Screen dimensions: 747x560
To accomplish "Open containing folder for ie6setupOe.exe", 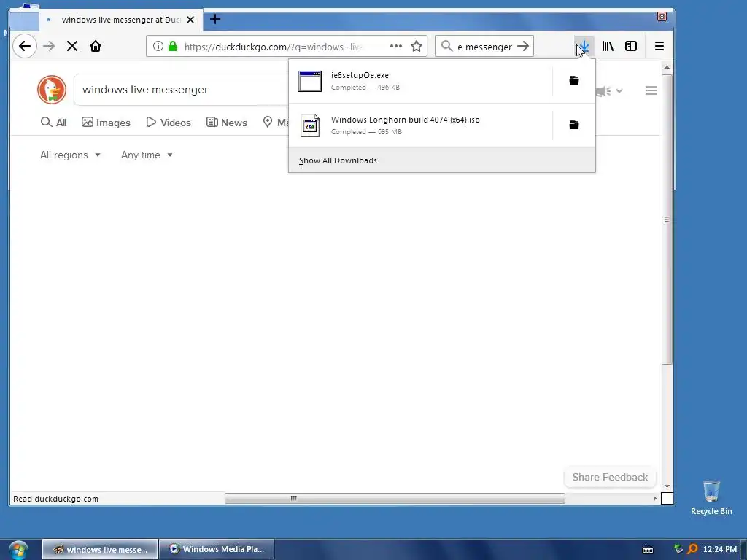I will [x=574, y=80].
